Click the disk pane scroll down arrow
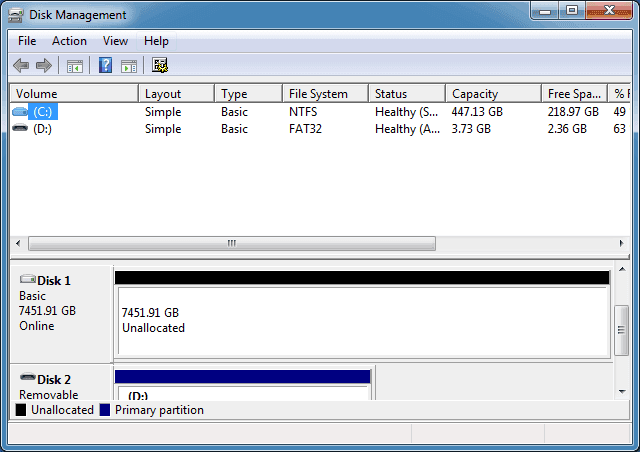The image size is (640, 452). click(x=622, y=392)
